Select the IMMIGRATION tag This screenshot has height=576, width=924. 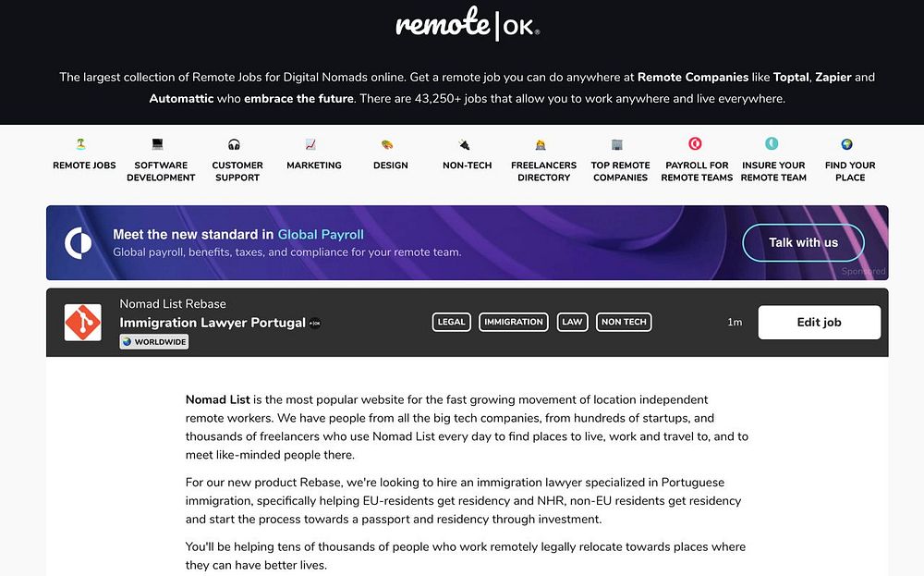(x=513, y=322)
